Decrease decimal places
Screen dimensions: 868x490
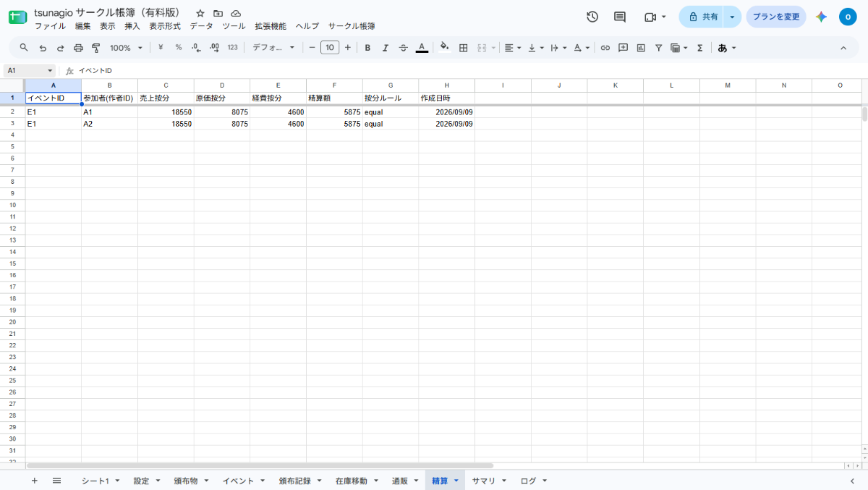click(196, 48)
